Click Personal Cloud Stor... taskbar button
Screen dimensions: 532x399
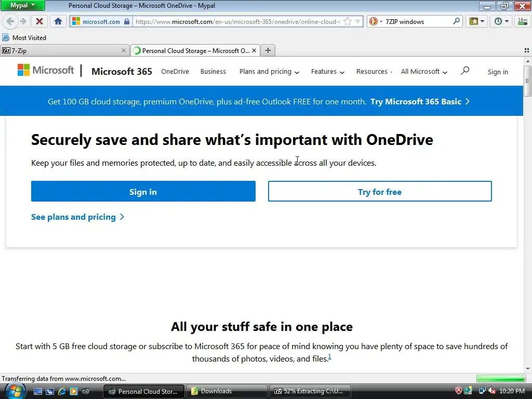tap(143, 391)
